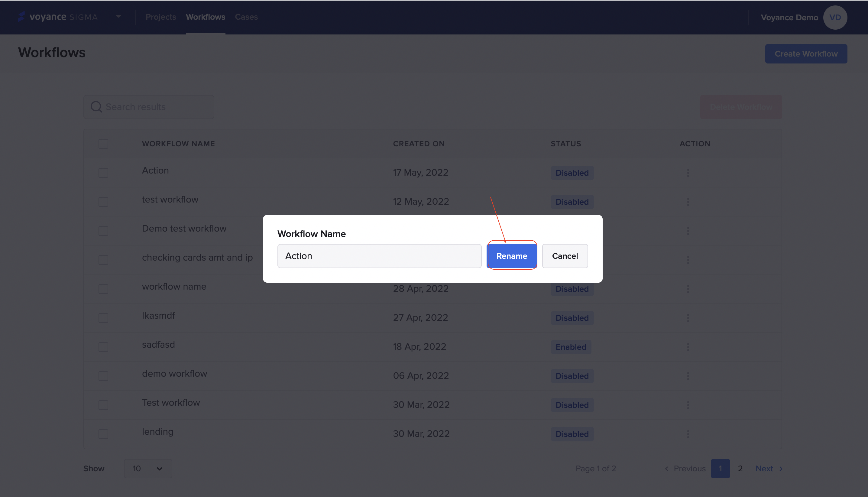Click the Demo test workflow name
The height and width of the screenshot is (497, 868).
184,228
